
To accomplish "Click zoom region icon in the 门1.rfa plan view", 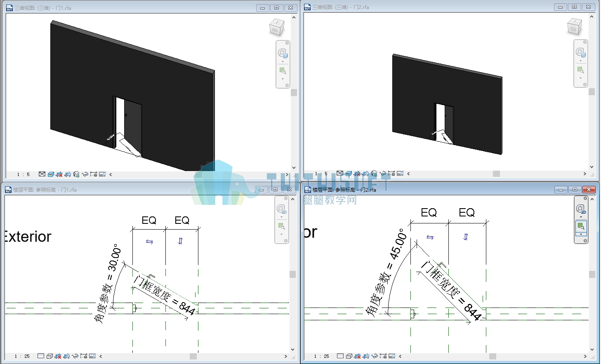I will coord(282,226).
